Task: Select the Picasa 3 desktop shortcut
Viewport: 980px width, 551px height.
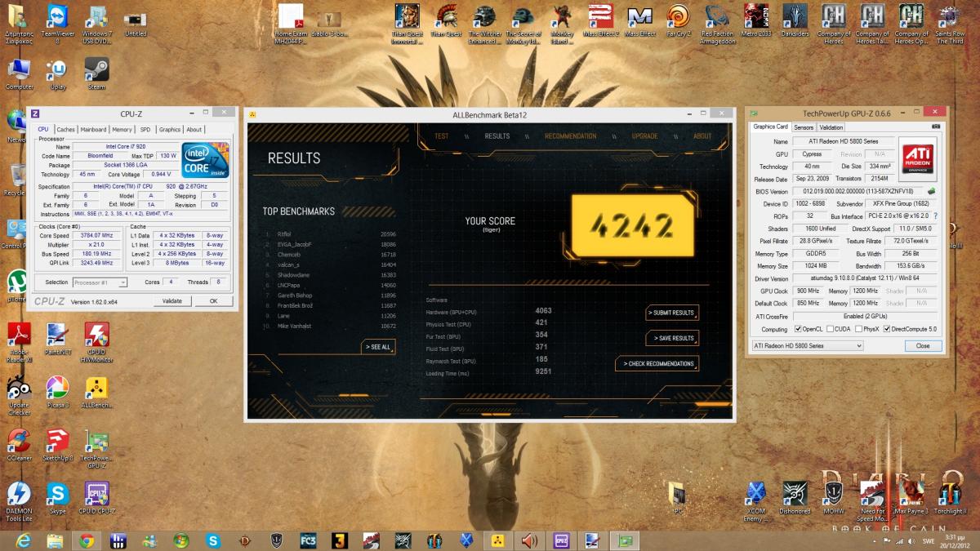Action: [57, 392]
